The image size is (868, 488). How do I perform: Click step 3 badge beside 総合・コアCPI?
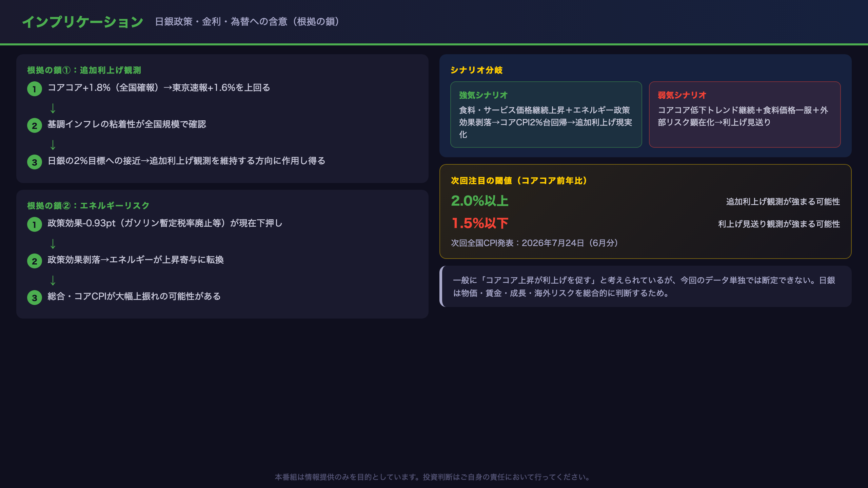click(35, 298)
